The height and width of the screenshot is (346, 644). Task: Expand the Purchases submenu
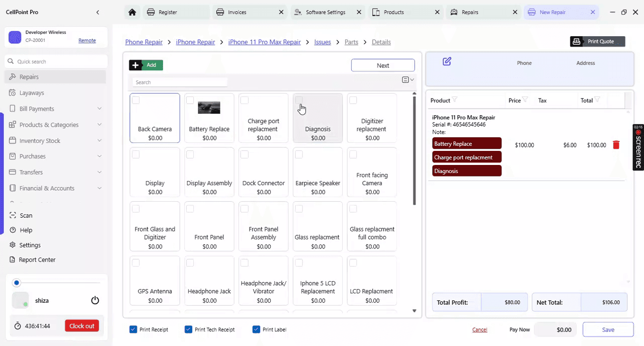(x=99, y=156)
